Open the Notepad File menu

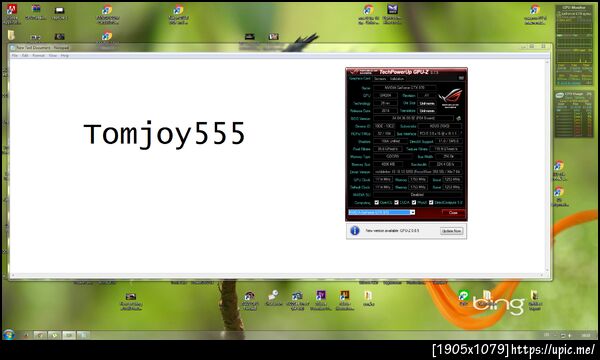15,55
